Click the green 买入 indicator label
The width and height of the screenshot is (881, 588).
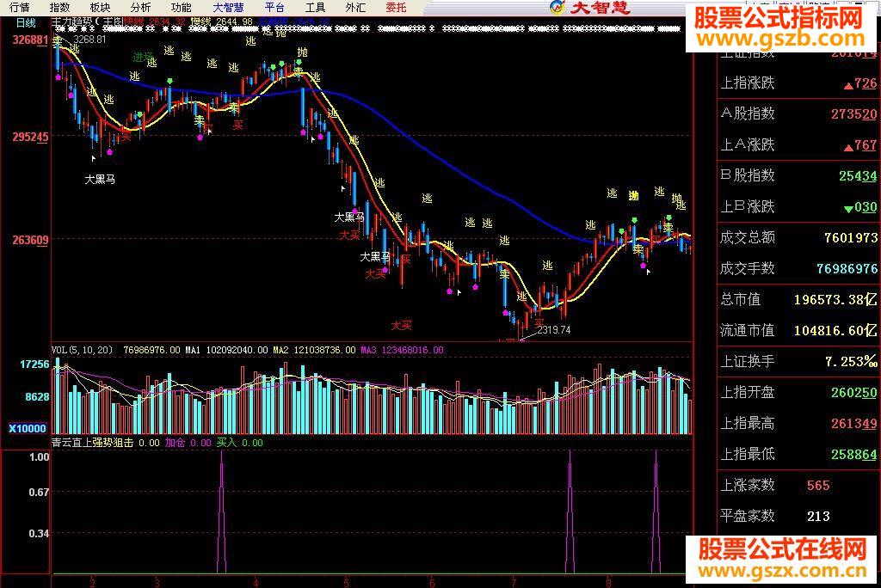[x=226, y=443]
